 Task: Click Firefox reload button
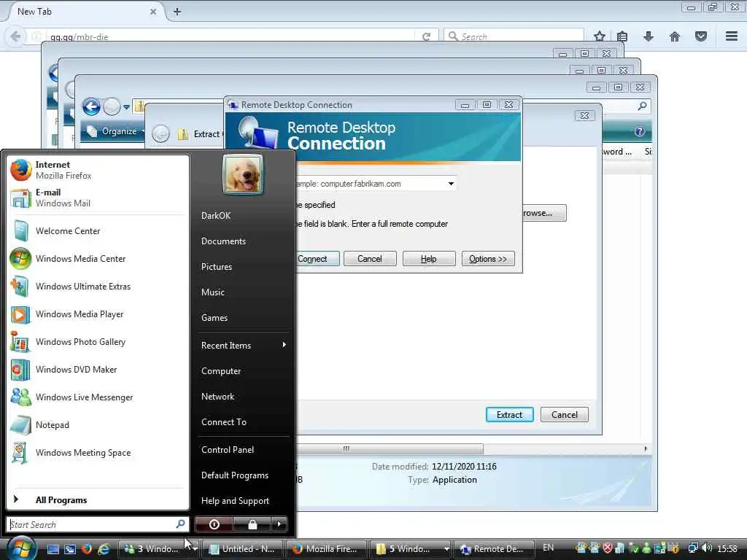(x=426, y=36)
